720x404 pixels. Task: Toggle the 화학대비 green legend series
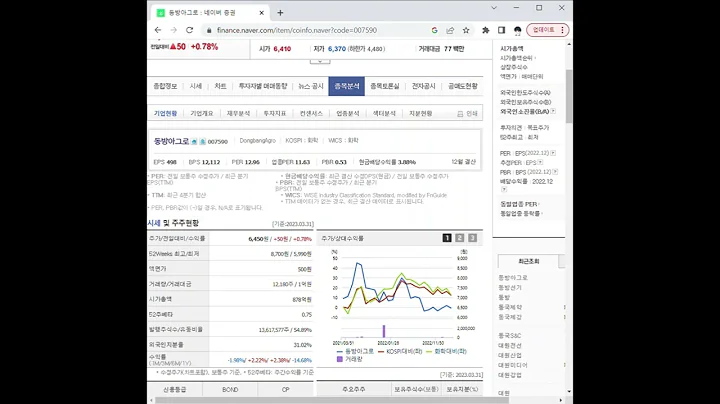pos(446,351)
